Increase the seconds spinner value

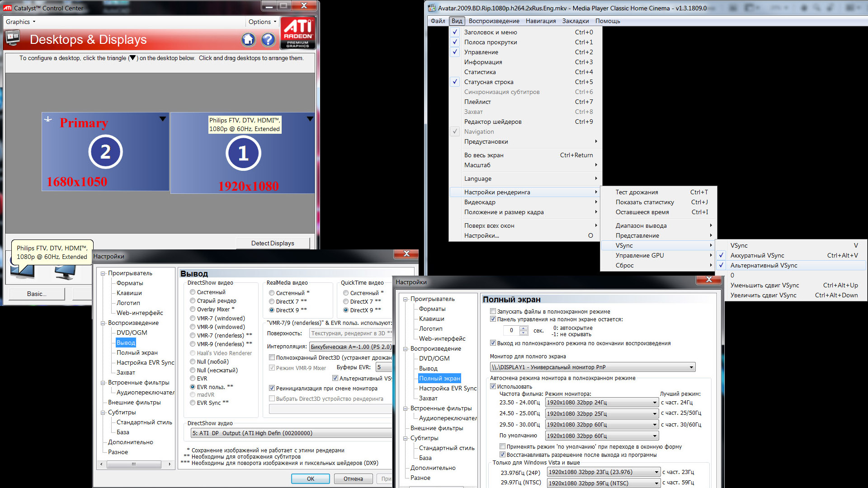point(524,328)
